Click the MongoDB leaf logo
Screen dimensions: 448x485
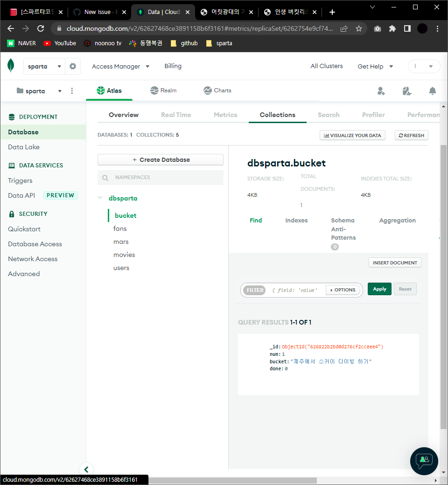[x=11, y=66]
